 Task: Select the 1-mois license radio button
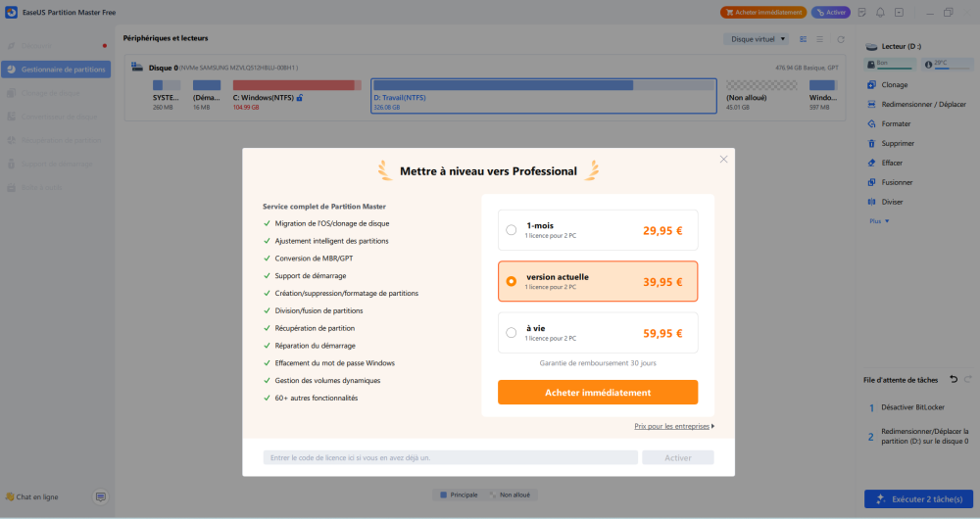(x=511, y=230)
